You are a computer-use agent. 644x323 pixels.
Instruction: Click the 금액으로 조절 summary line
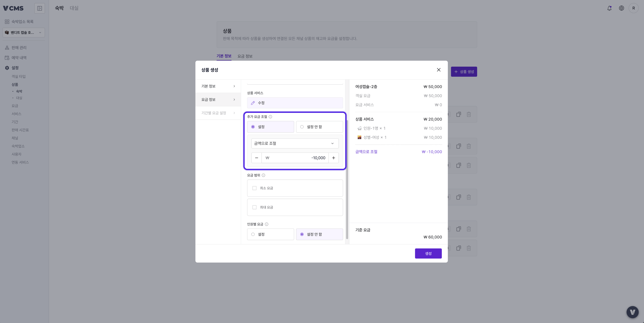[x=399, y=152]
